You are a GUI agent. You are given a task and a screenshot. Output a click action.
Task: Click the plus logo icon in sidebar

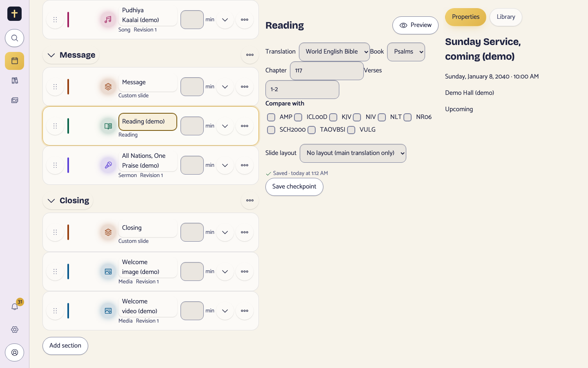pos(14,13)
